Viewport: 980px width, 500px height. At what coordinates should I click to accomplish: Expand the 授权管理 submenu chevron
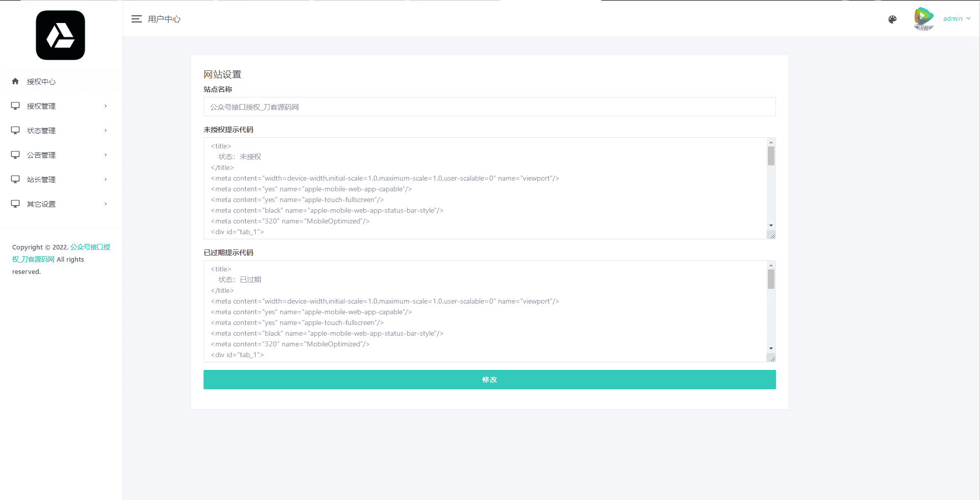(x=106, y=106)
